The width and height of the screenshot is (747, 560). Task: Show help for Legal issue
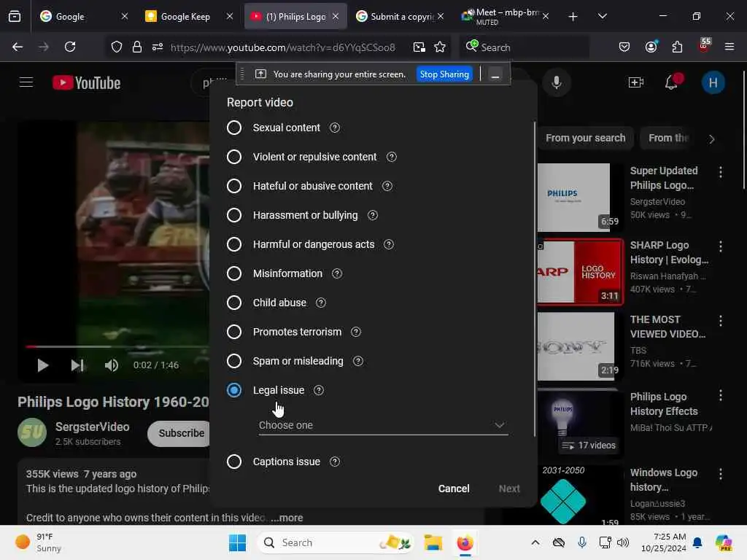point(319,390)
